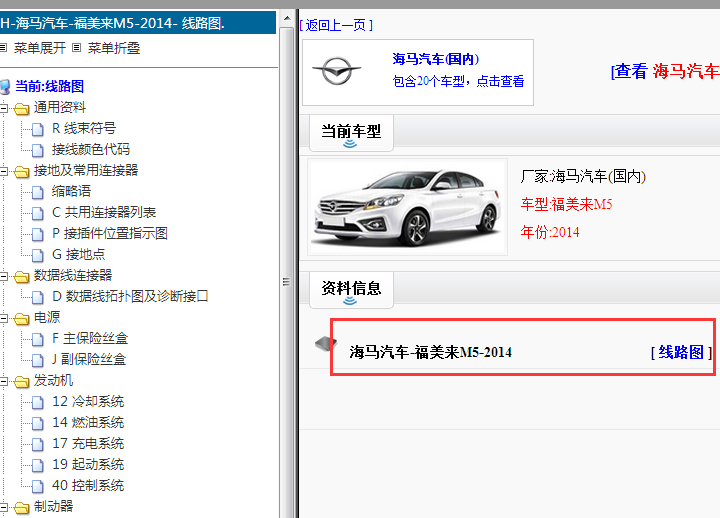Open D 数据线拓扑图及诊断接口 tree entry

click(130, 296)
